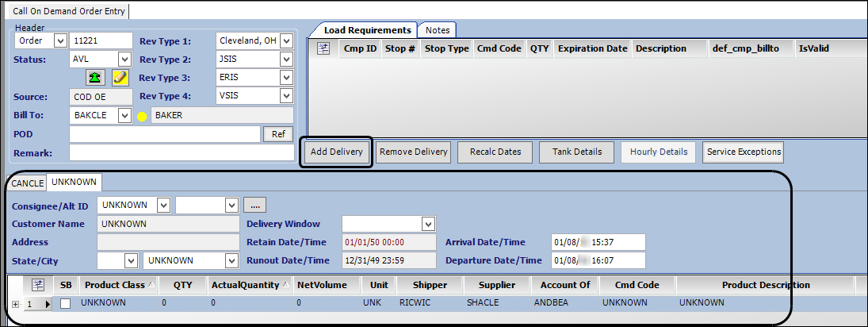The image size is (868, 327).
Task: Click the green arrow icon under Status
Action: click(97, 77)
